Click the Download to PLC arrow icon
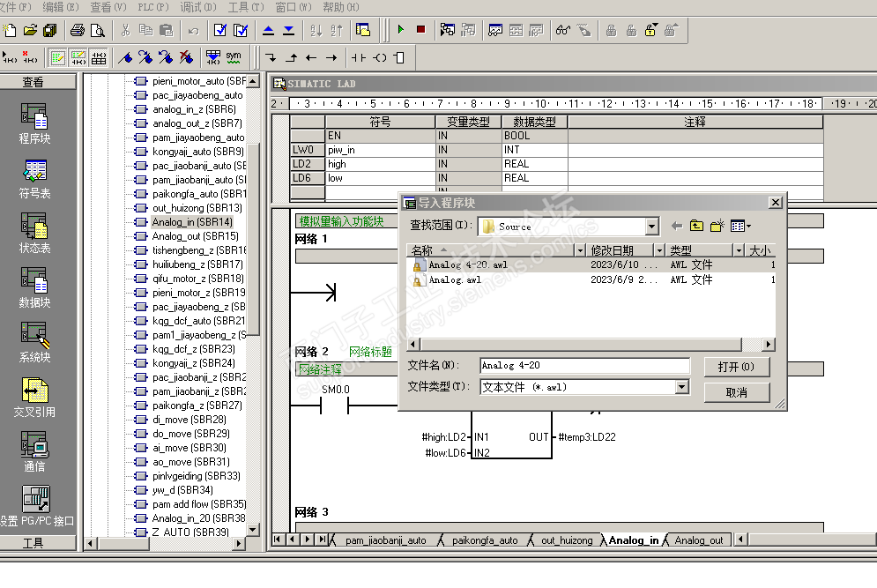This screenshot has height=588, width=877. (x=289, y=30)
